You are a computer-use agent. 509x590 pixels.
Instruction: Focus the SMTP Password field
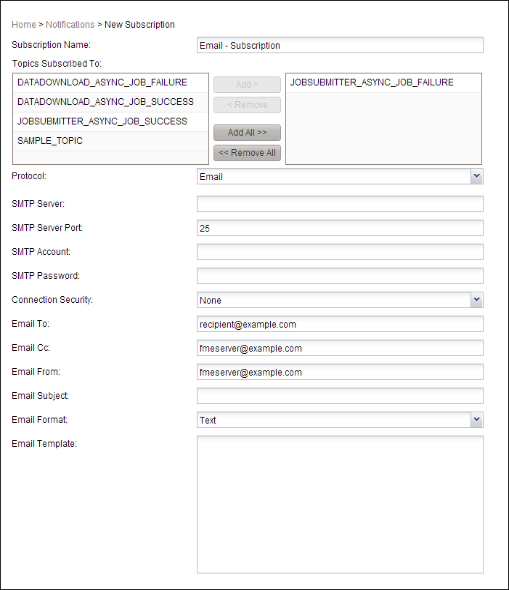[x=340, y=276]
